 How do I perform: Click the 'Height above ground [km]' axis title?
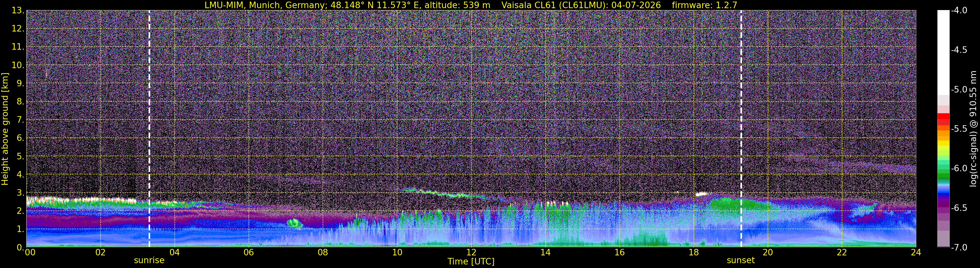tap(5, 129)
